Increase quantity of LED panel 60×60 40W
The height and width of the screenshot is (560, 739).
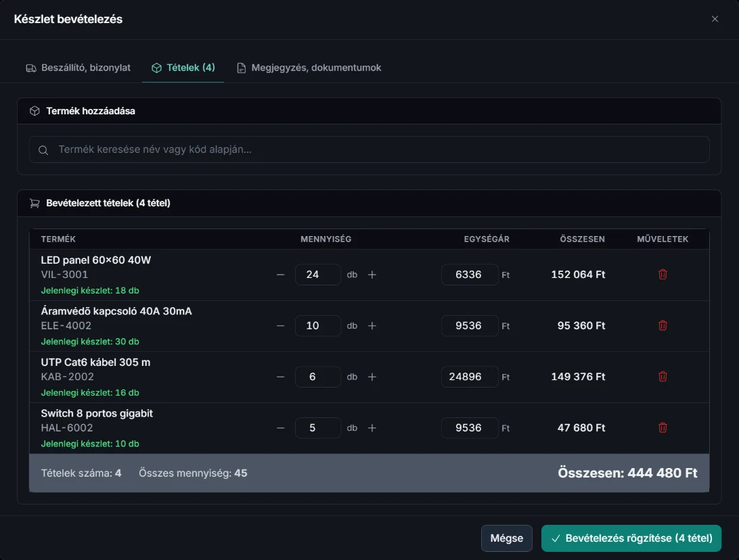point(372,275)
